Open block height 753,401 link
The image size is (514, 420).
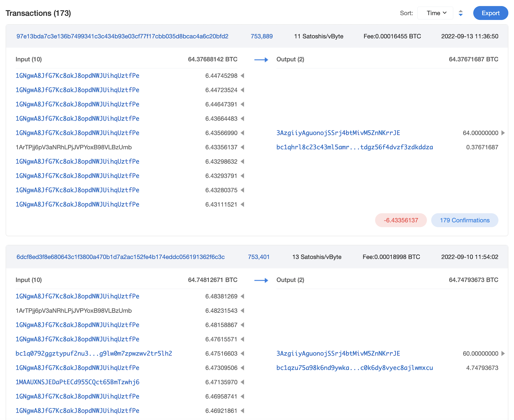click(259, 257)
